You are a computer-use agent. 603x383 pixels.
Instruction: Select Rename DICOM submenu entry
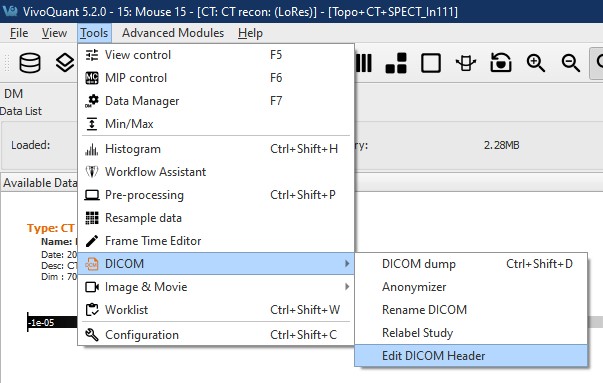pos(471,310)
